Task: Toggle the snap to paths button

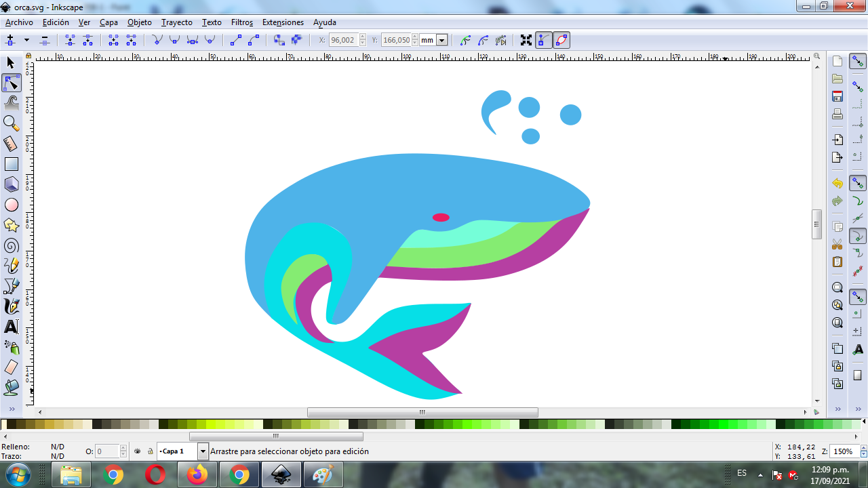Action: [858, 201]
